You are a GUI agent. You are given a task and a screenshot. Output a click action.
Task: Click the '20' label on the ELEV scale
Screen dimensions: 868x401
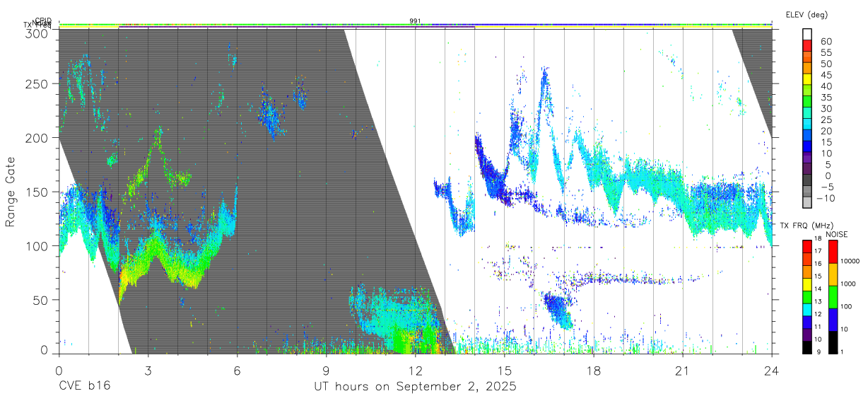[826, 132]
